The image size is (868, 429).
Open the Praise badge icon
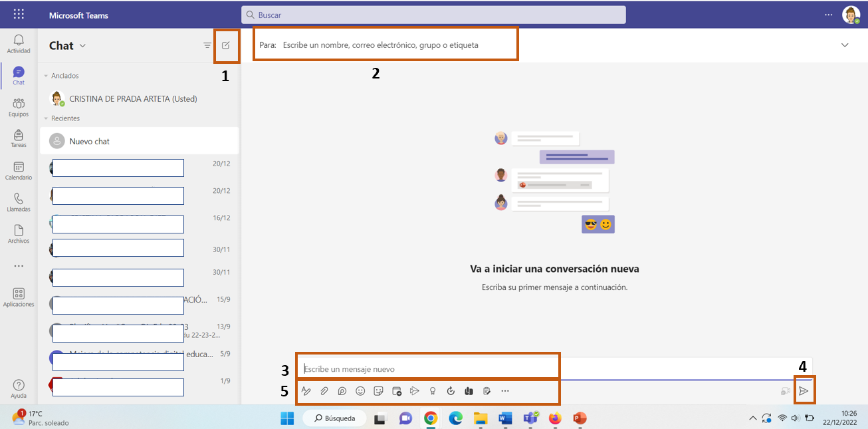click(x=433, y=391)
